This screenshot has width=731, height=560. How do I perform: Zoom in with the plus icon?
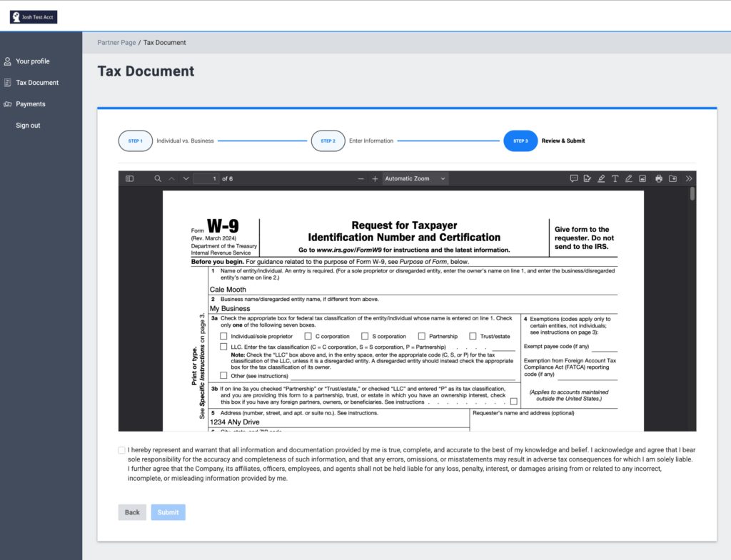pos(375,178)
